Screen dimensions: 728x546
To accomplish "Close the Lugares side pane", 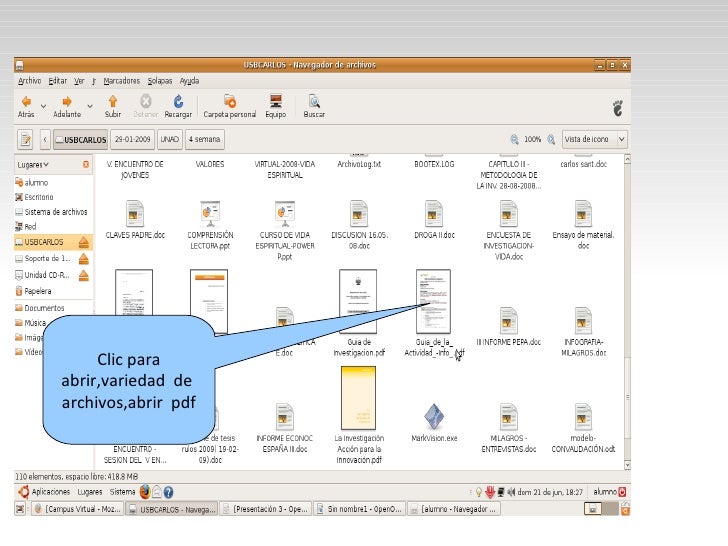I will pyautogui.click(x=86, y=164).
